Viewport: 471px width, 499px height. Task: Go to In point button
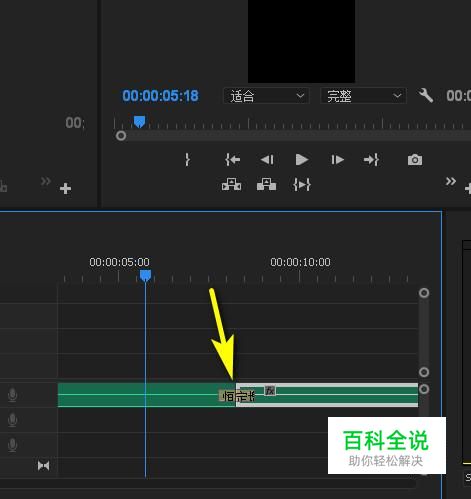(x=233, y=160)
